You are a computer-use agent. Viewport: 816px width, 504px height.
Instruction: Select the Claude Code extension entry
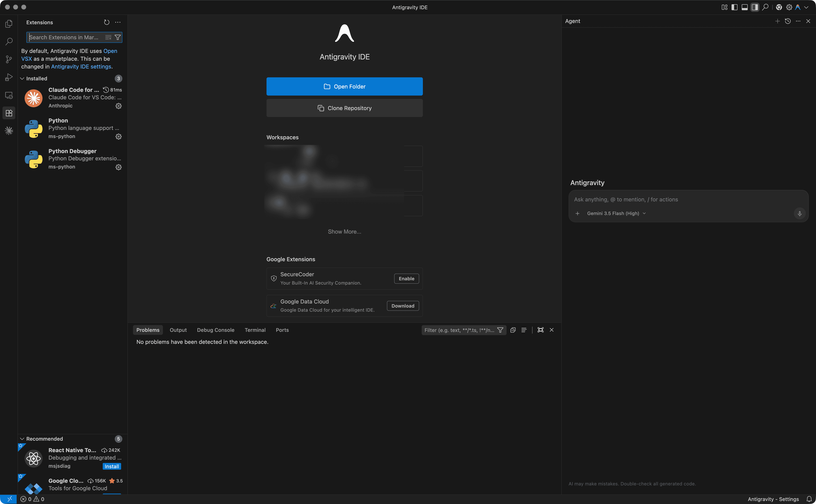point(73,98)
